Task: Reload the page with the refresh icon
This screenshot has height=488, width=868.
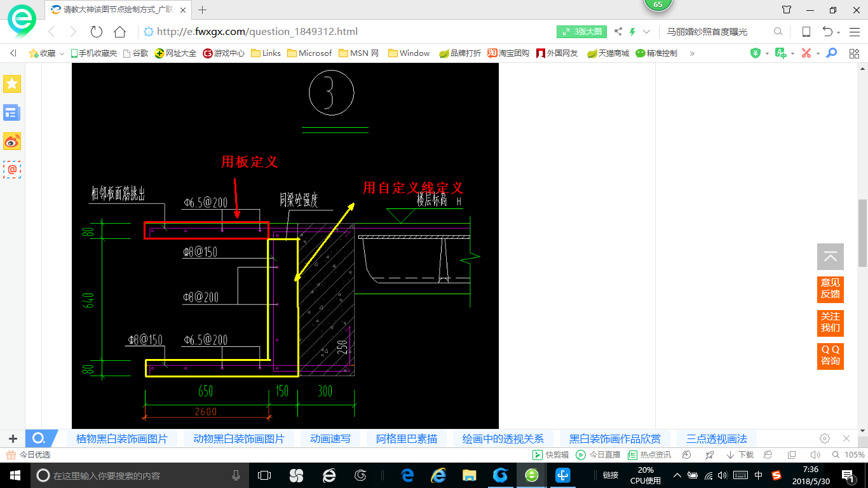Action: coord(97,32)
